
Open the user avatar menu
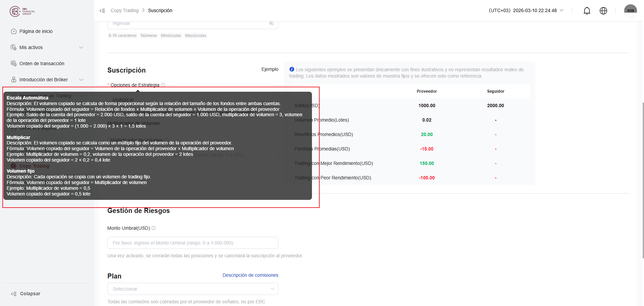[631, 11]
